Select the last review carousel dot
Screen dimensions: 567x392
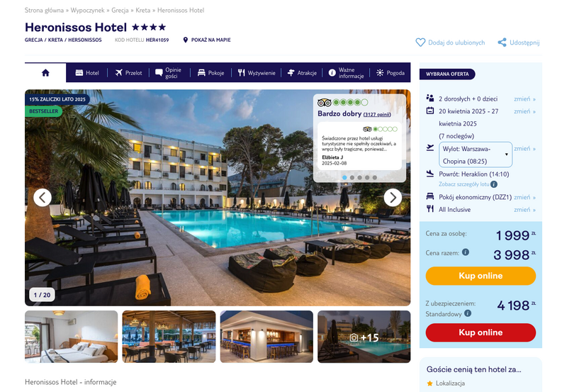pyautogui.click(x=375, y=177)
